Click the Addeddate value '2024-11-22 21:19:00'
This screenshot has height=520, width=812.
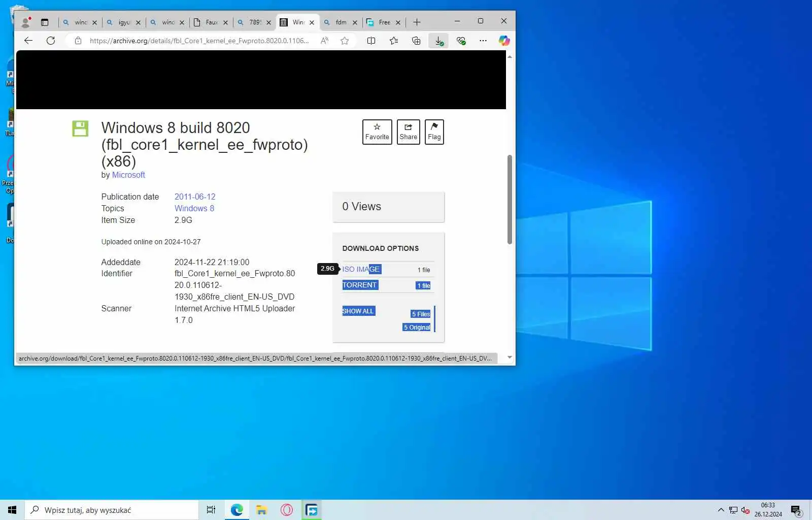[x=212, y=262]
